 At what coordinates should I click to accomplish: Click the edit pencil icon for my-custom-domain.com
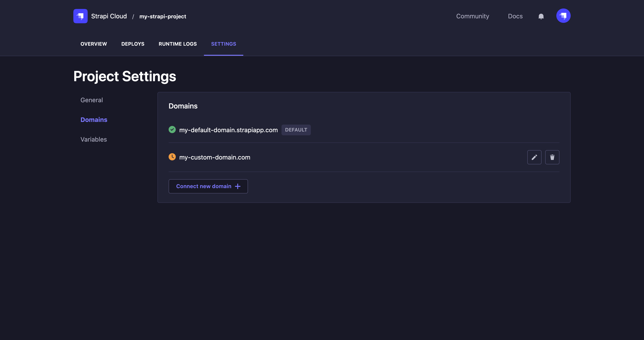534,157
